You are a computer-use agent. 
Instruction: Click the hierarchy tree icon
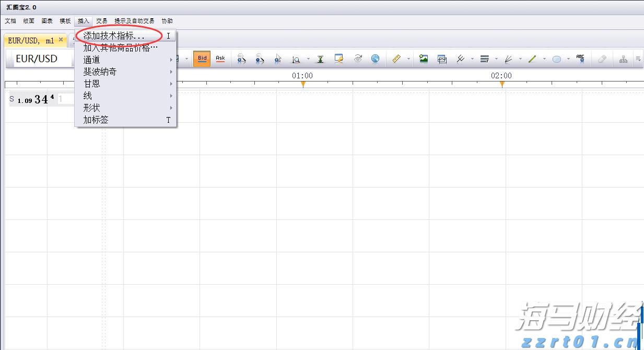click(623, 59)
